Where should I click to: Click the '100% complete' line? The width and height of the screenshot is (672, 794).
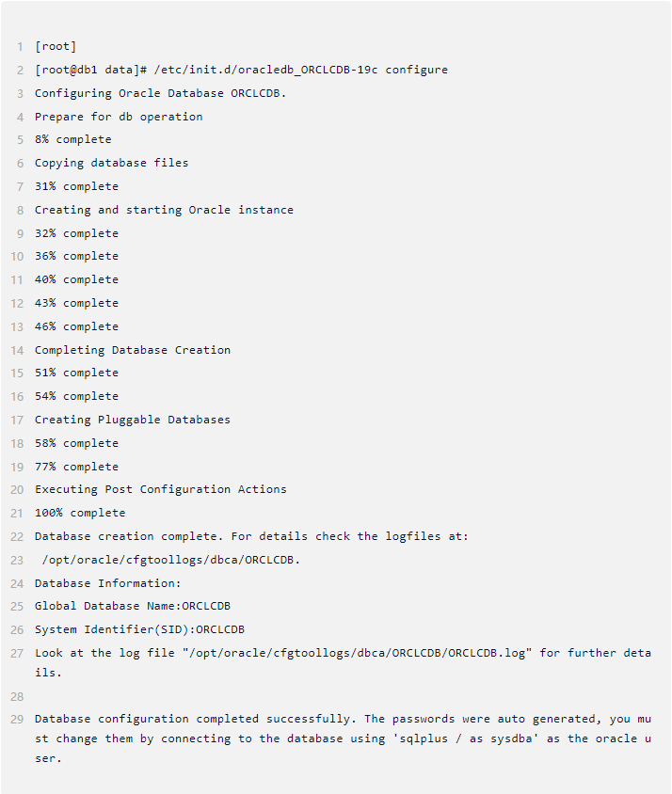(80, 513)
